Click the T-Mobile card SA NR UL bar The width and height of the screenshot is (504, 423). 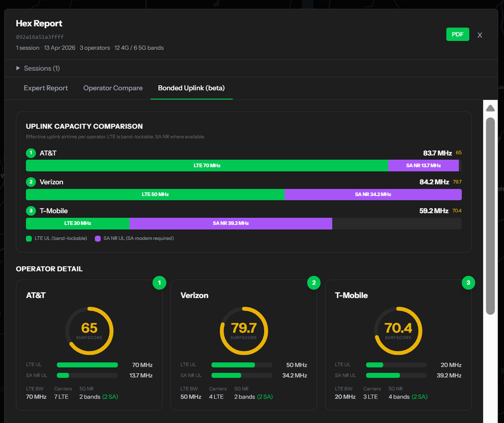pos(396,375)
